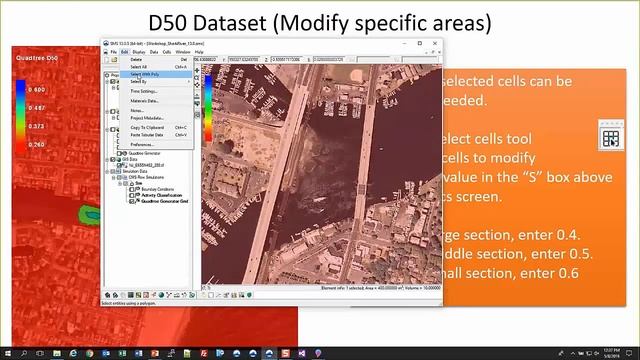Click the first module icon in bottom toolbar
The image size is (640, 360).
coord(107,295)
